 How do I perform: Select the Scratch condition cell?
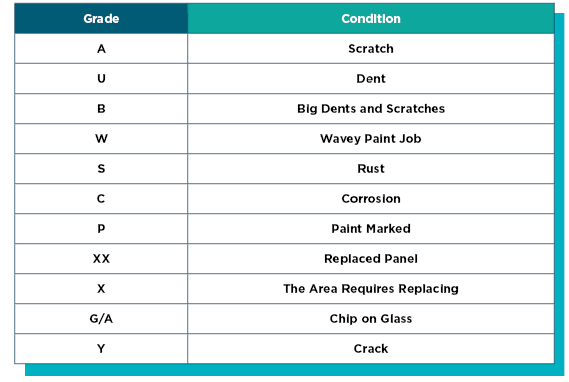click(371, 49)
